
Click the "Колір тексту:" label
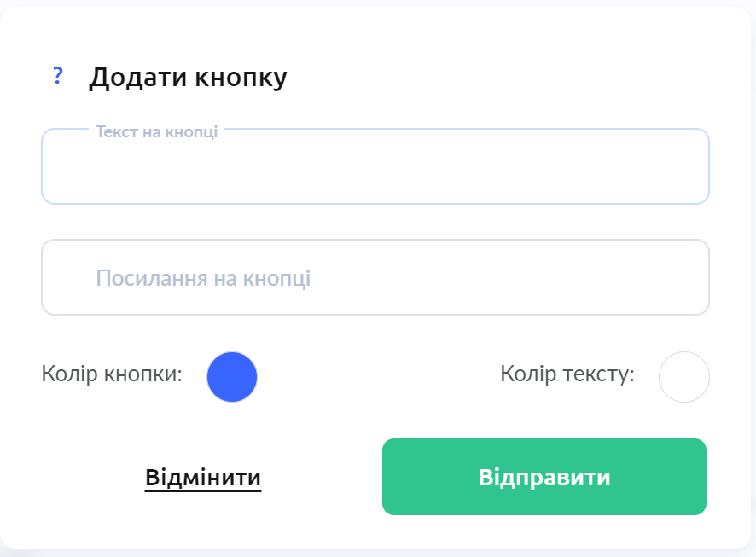(567, 374)
